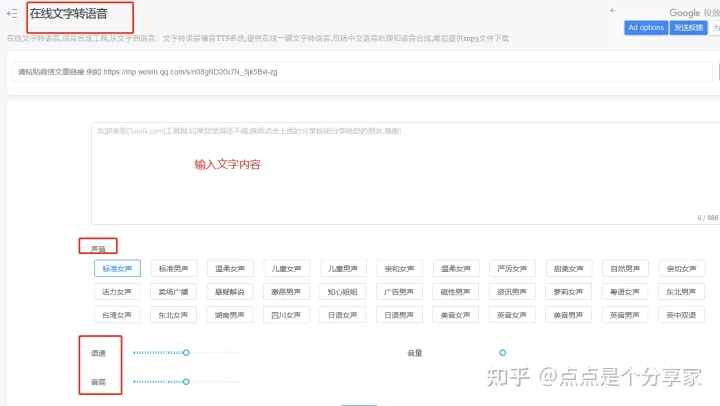The height and width of the screenshot is (406, 720).
Task: Pick the 四川女声 voice
Action: point(286,315)
